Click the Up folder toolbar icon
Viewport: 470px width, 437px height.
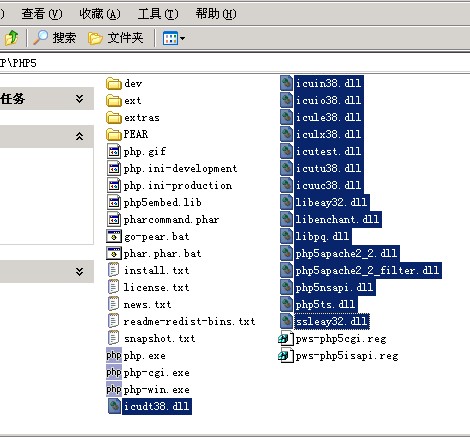point(11,38)
